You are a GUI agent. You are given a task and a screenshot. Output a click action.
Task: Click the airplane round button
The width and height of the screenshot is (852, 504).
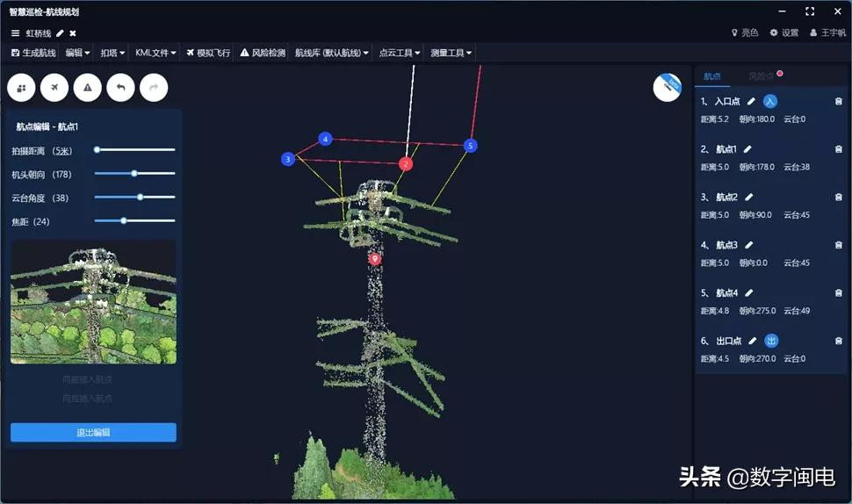(x=54, y=88)
